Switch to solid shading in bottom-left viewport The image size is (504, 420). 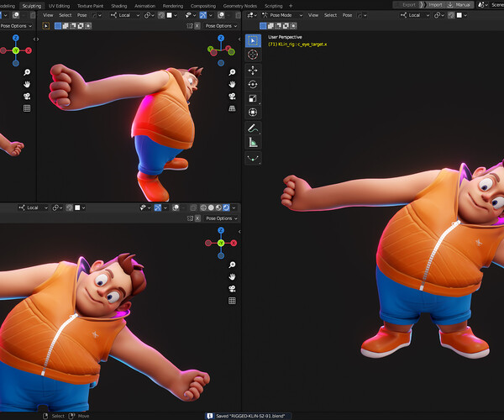[211, 207]
